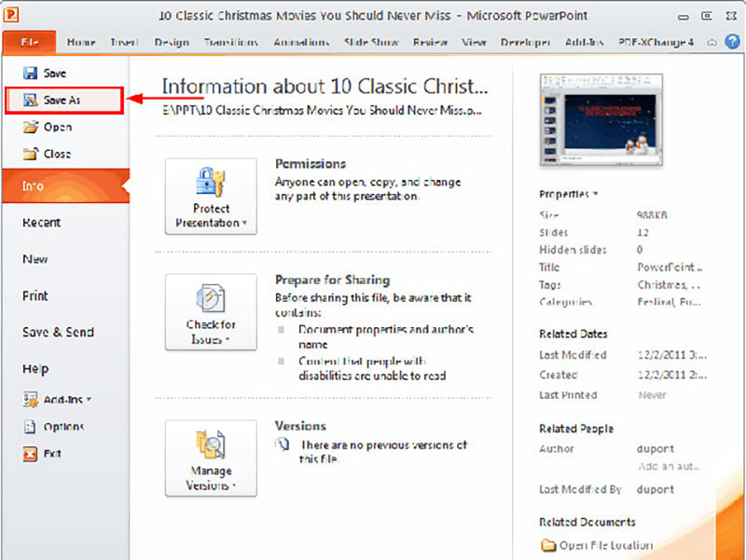Switch to the File tab
Image resolution: width=746 pixels, height=560 pixels.
[x=30, y=42]
